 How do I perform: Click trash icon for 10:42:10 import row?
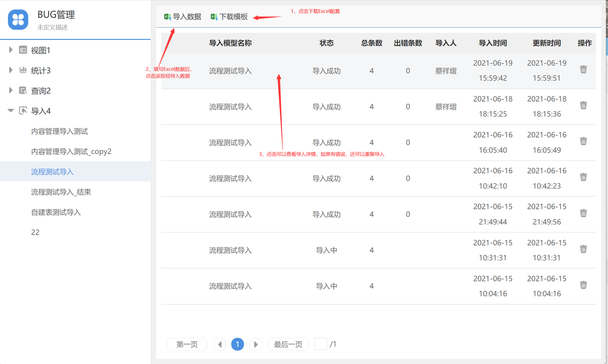(583, 177)
